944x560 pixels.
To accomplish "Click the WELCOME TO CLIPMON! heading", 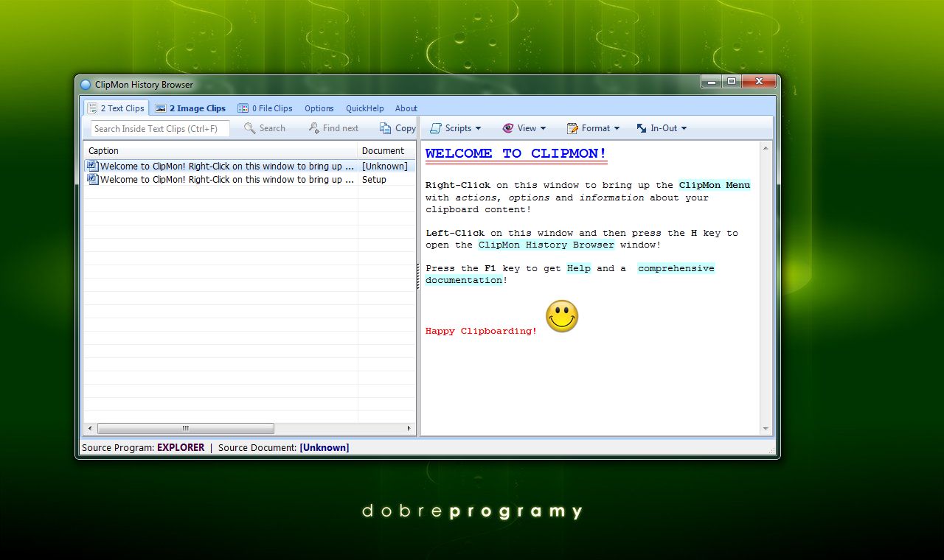I will pyautogui.click(x=516, y=154).
